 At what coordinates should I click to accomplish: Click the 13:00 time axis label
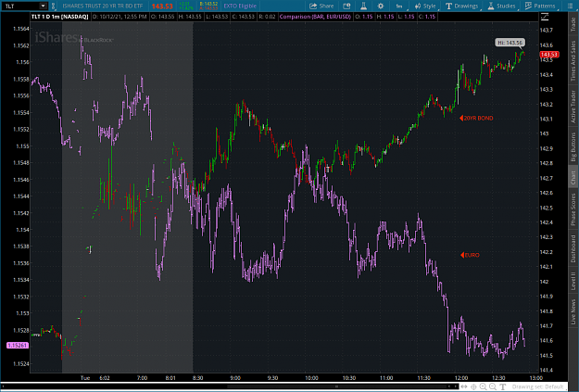[x=536, y=378]
